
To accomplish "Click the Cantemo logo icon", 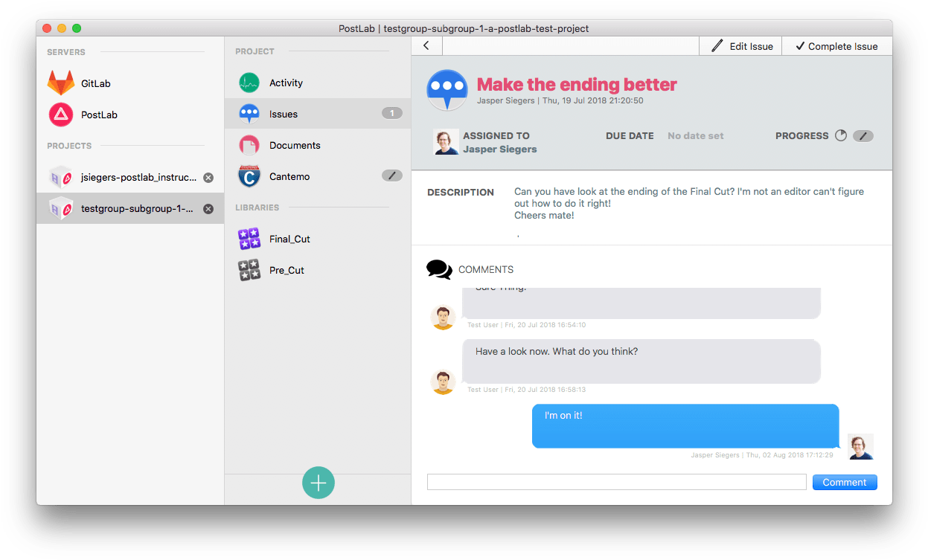I will (x=249, y=176).
